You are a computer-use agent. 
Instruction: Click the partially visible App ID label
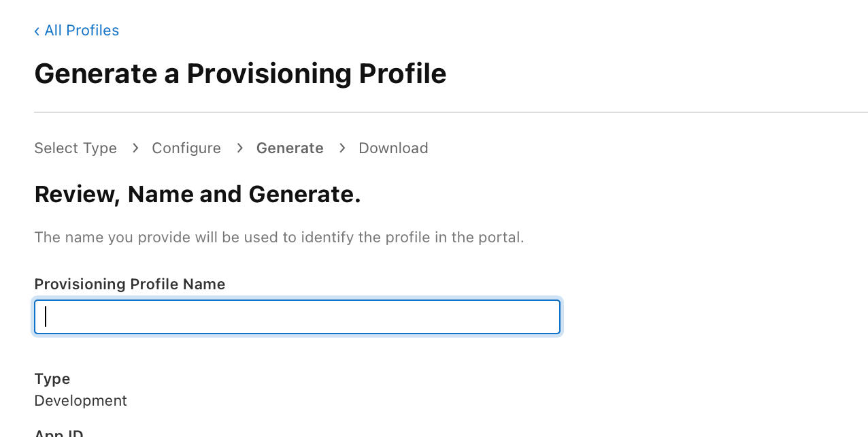coord(59,433)
